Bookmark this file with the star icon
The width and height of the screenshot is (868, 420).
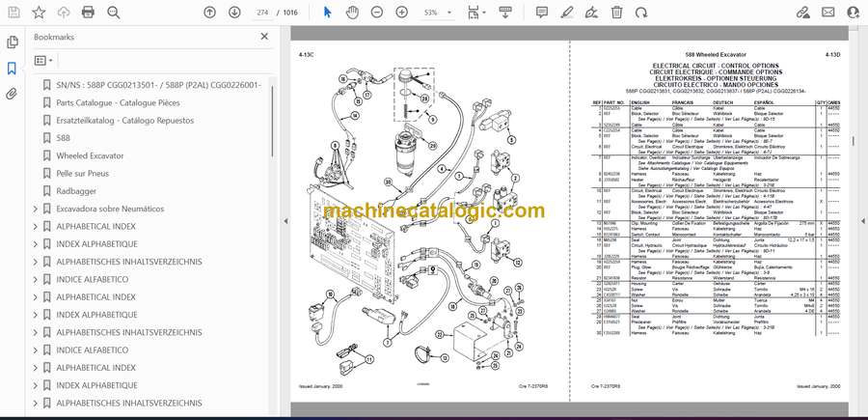point(39,13)
